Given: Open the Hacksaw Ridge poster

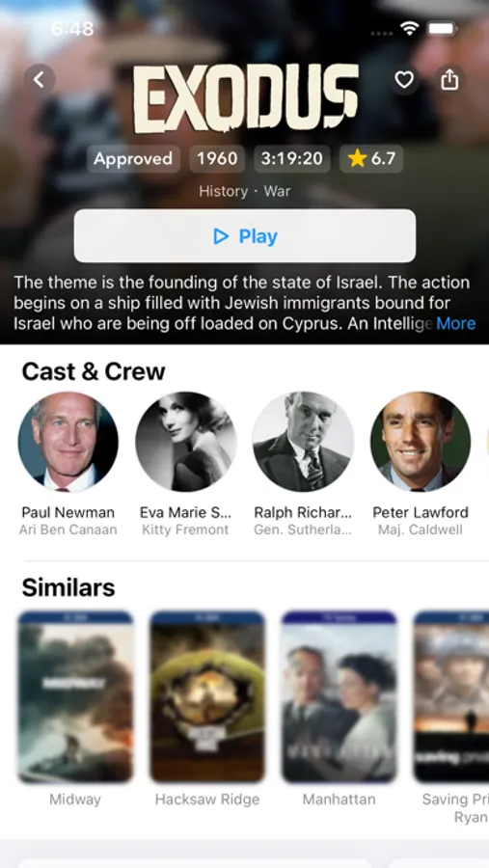Looking at the screenshot, I should pyautogui.click(x=207, y=696).
